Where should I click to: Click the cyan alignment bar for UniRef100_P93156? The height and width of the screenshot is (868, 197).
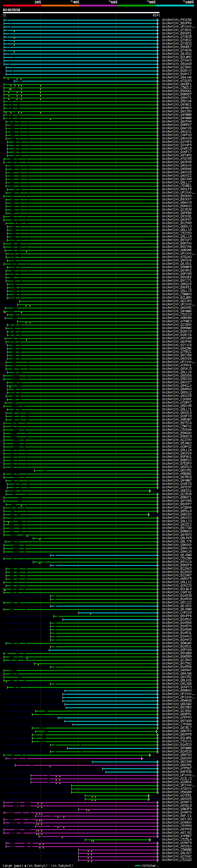pyautogui.click(x=81, y=20)
